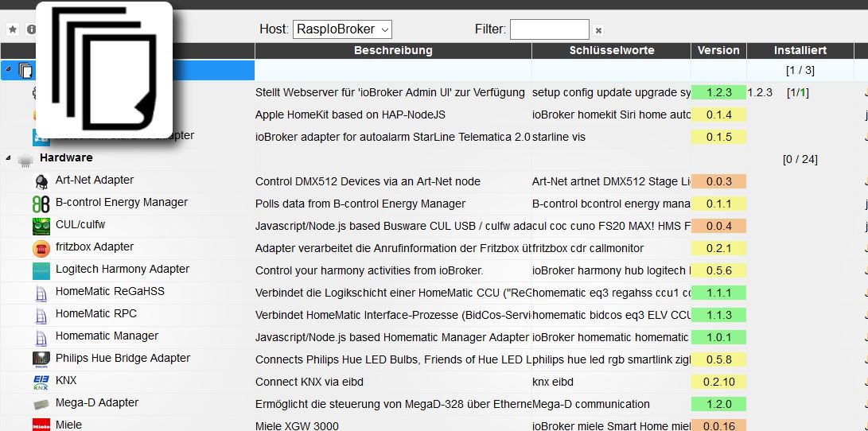Click version cell 1.2.0 for Mega-D
This screenshot has width=868, height=431.
tap(718, 404)
